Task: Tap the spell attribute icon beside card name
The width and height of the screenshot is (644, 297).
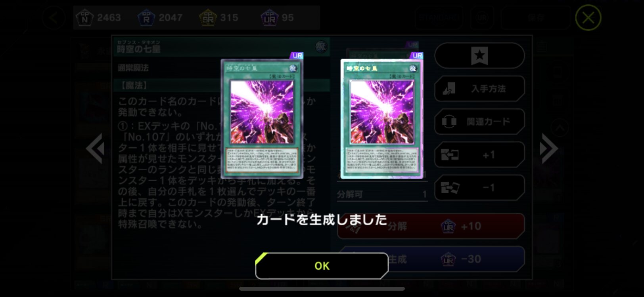Action: 321,47
